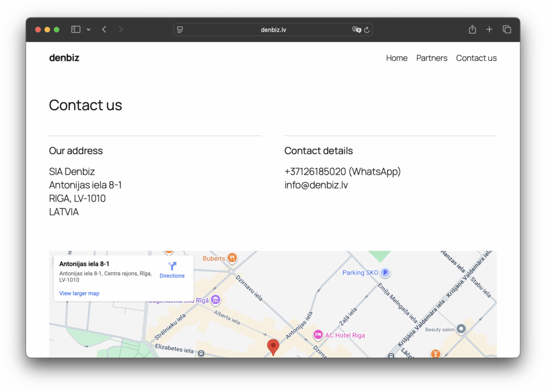Screen dimensions: 546x392
Task: Reload the page with refresh icon
Action: (367, 30)
